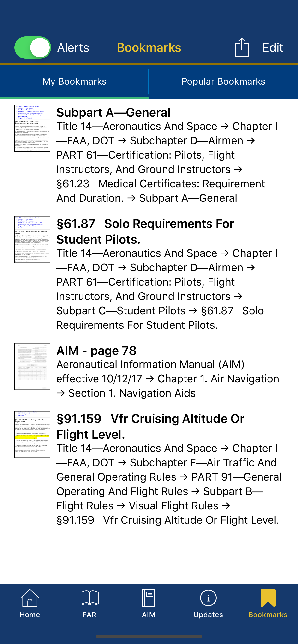298x644 pixels.
Task: Tap the share/export icon
Action: (241, 47)
